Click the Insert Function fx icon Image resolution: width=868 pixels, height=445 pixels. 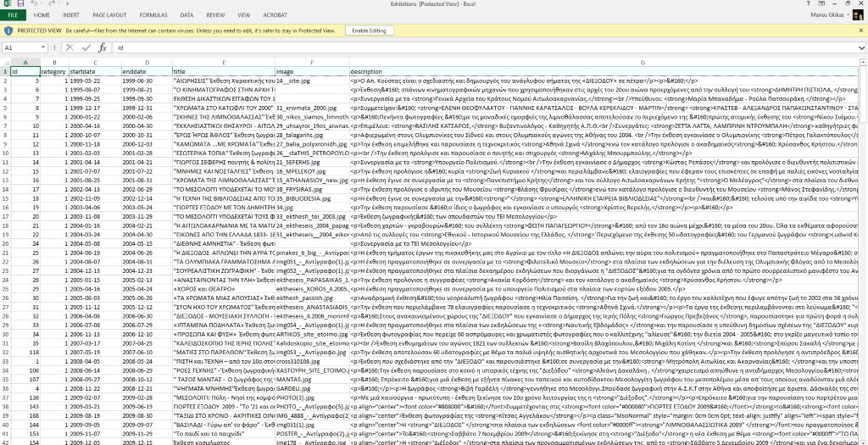pyautogui.click(x=102, y=47)
